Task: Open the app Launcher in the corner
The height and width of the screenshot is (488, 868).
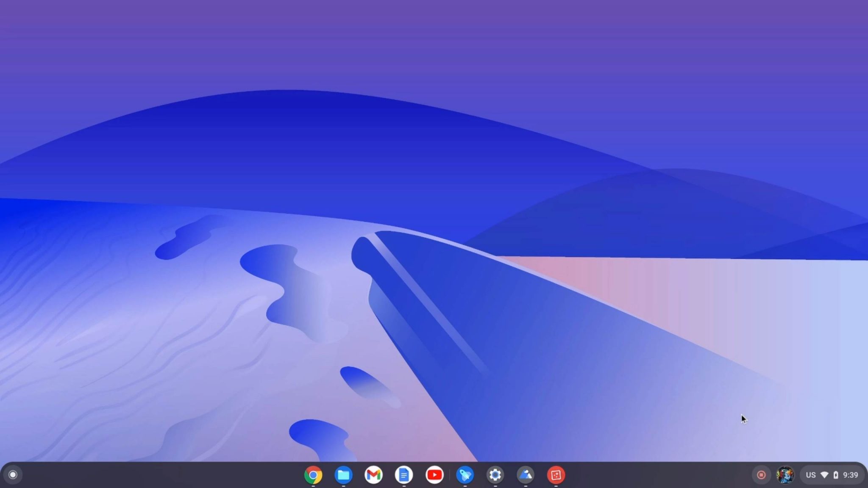Action: [x=13, y=474]
